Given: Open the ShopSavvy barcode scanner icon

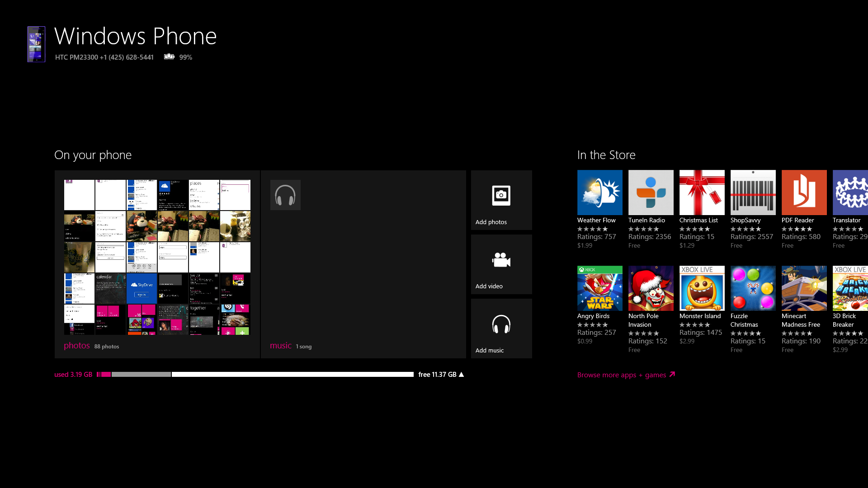Looking at the screenshot, I should coord(752,192).
